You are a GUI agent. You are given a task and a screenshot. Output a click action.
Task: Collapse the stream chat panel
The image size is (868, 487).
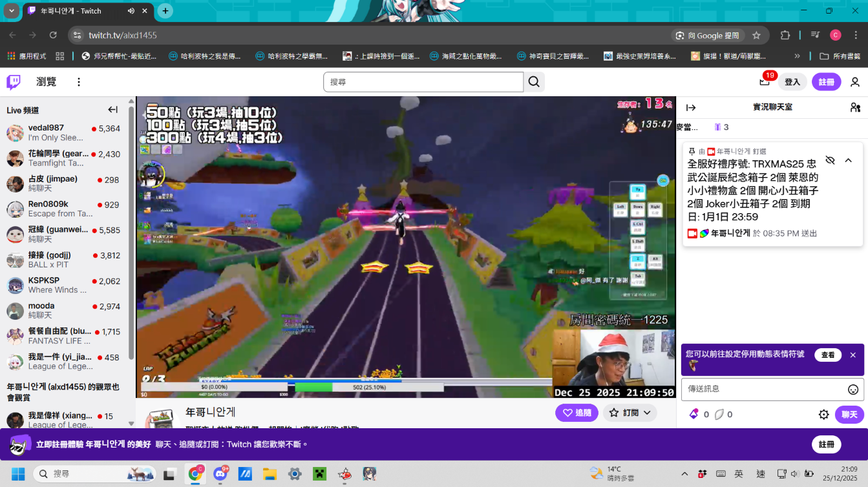pyautogui.click(x=691, y=108)
